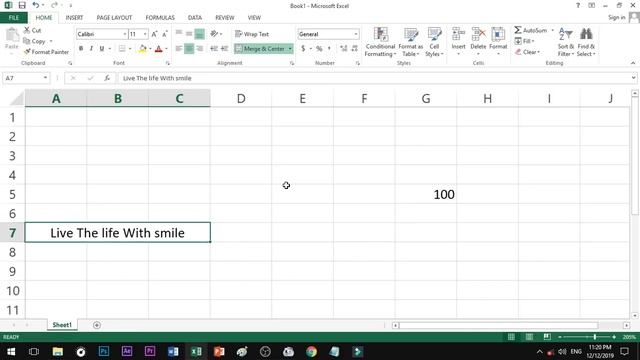Click the Copy button
This screenshot has width=640, height=360.
pyautogui.click(x=35, y=41)
